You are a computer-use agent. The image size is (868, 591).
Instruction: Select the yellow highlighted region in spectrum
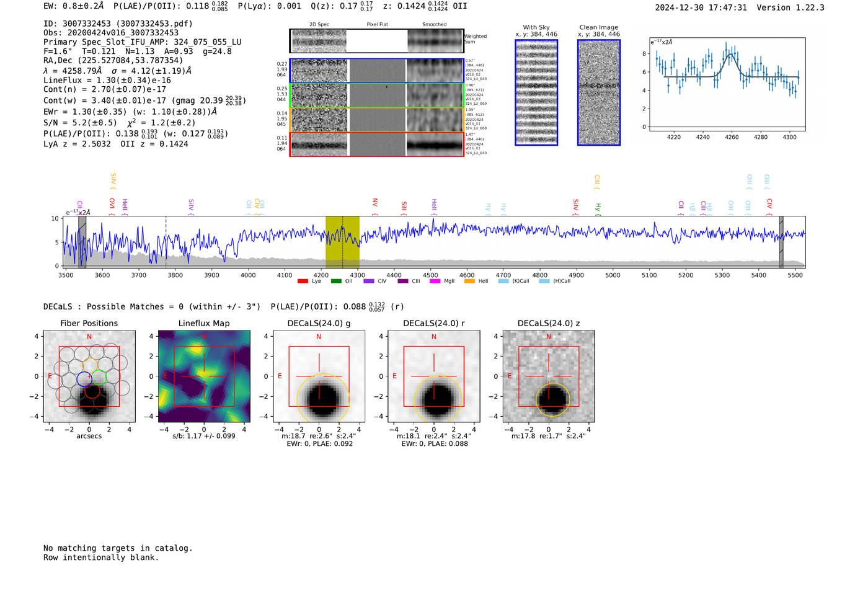point(342,242)
